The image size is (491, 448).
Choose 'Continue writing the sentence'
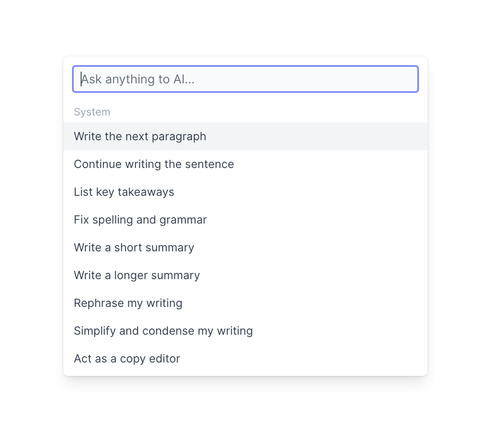pos(154,164)
